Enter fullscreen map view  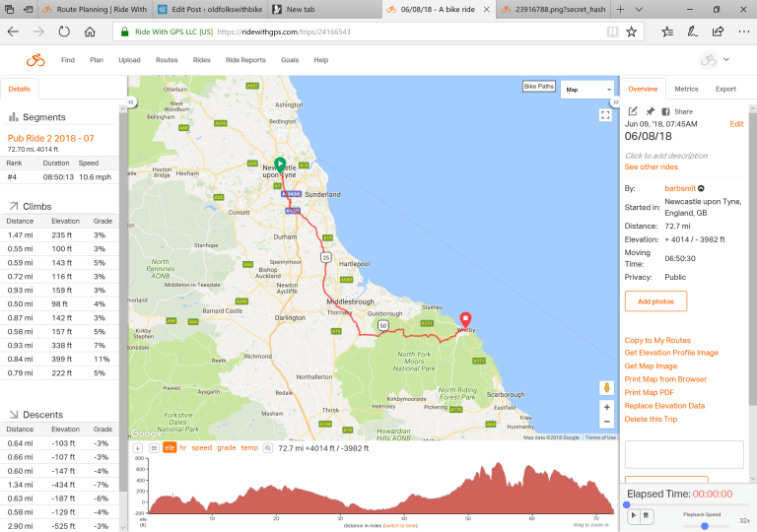(x=605, y=114)
